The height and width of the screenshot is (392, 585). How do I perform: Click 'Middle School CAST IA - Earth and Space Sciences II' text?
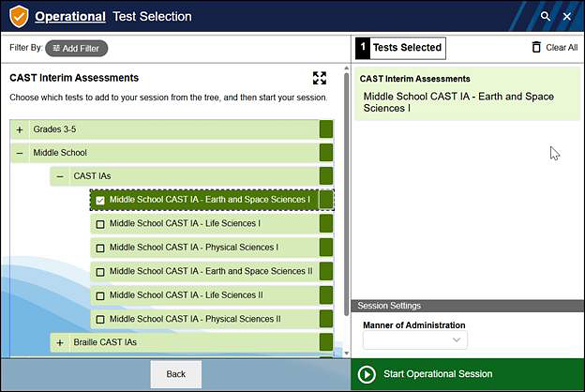(211, 271)
